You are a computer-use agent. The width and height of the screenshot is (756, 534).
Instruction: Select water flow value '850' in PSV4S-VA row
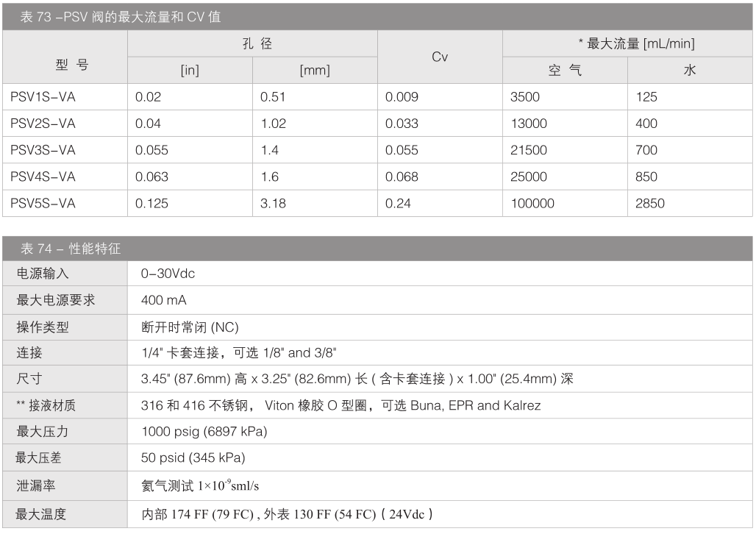click(646, 177)
